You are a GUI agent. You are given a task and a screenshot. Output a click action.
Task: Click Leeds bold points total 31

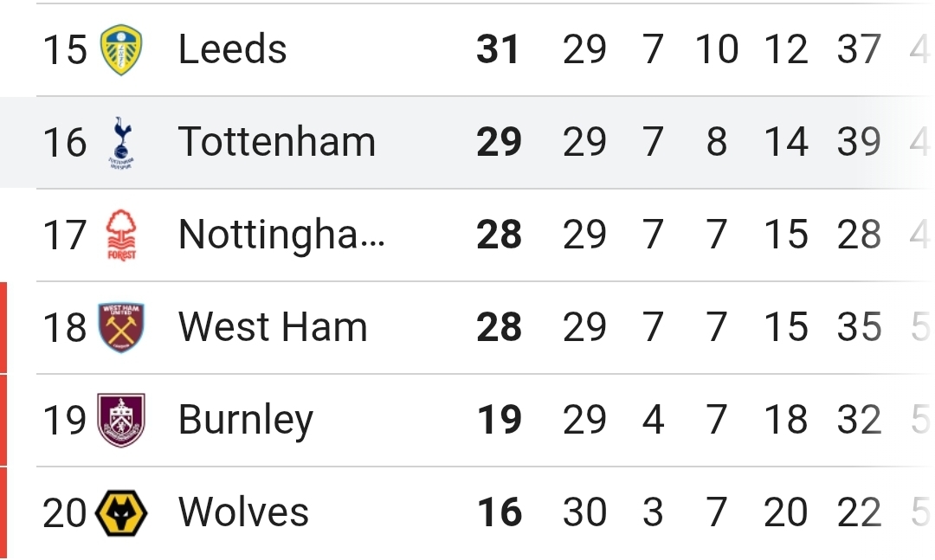[x=499, y=49]
